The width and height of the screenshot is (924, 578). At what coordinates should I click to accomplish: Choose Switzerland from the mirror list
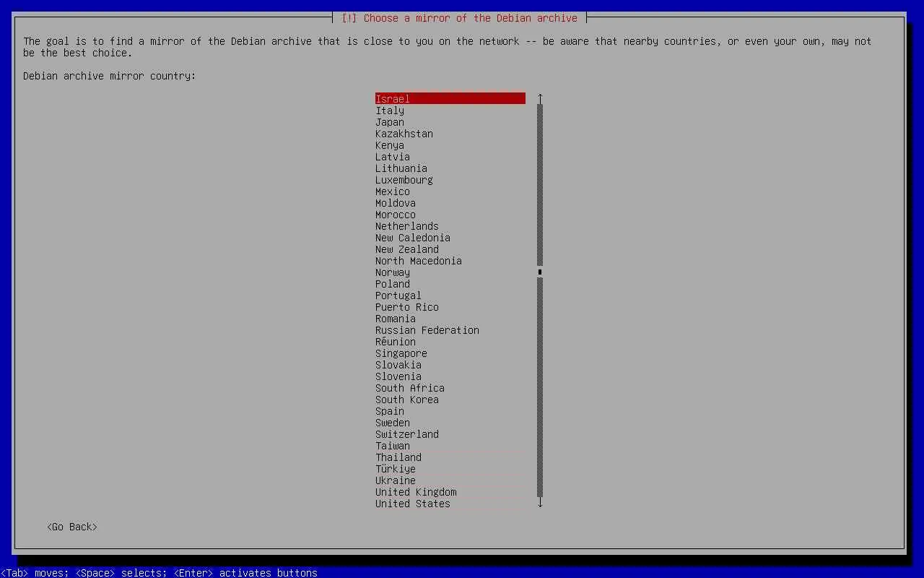[x=450, y=433]
